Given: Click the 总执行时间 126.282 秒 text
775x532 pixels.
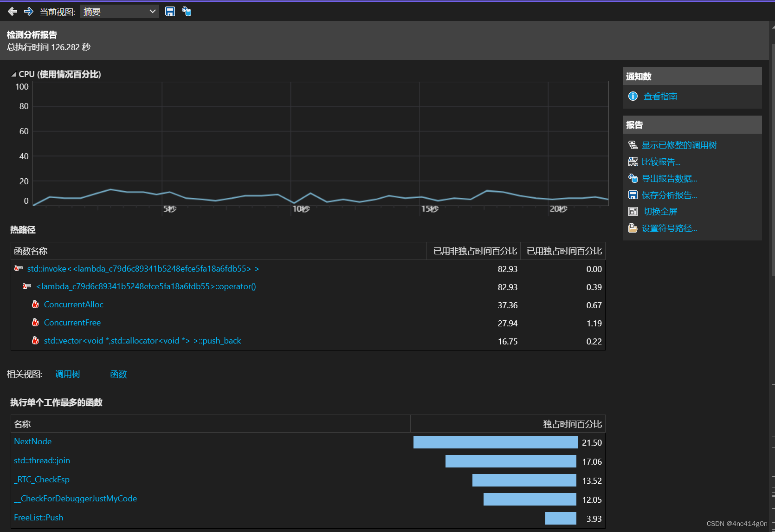Looking at the screenshot, I should coord(49,47).
